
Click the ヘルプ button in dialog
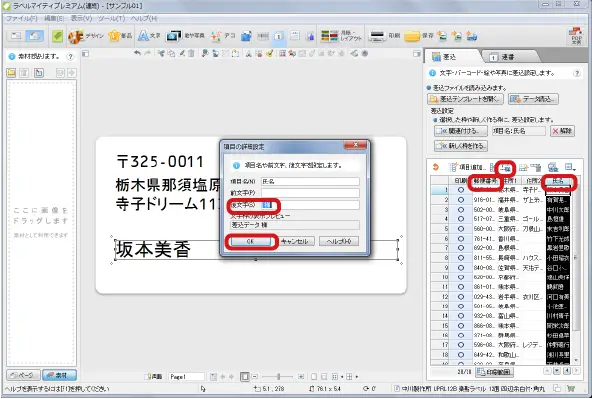[x=339, y=241]
